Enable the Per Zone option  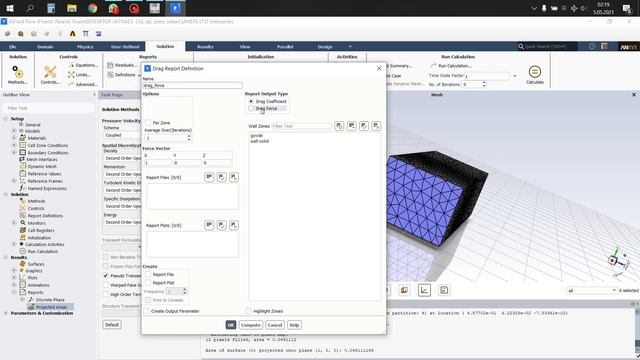(x=148, y=122)
